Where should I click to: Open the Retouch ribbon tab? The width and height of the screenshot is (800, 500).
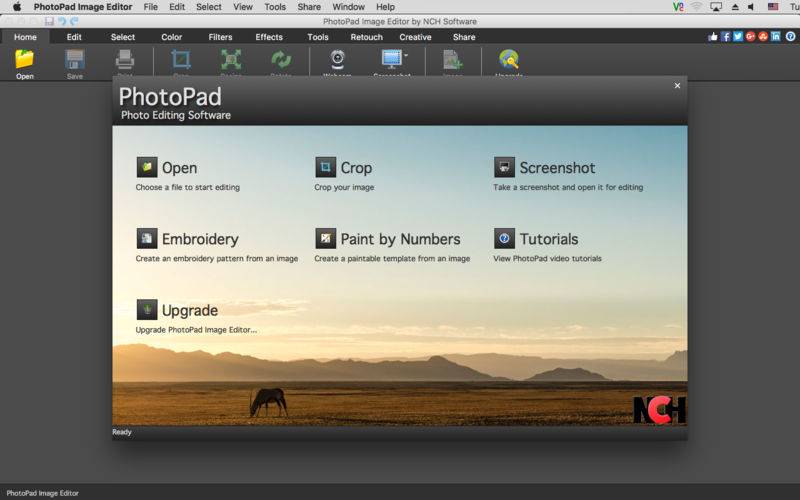coord(366,37)
